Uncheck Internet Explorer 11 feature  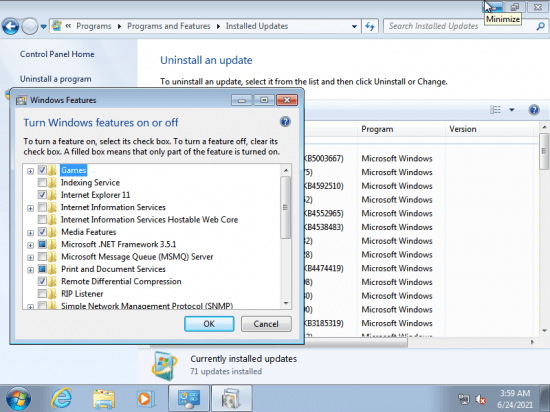coord(42,195)
